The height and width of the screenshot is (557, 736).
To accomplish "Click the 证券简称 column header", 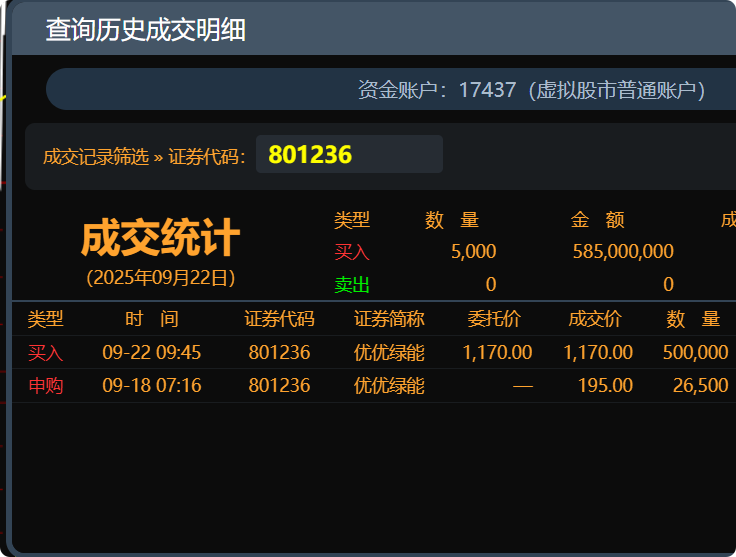I will [x=389, y=319].
